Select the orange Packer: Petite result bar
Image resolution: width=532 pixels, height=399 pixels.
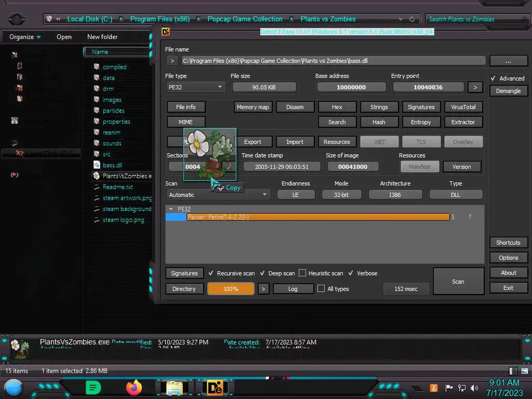[x=318, y=217]
